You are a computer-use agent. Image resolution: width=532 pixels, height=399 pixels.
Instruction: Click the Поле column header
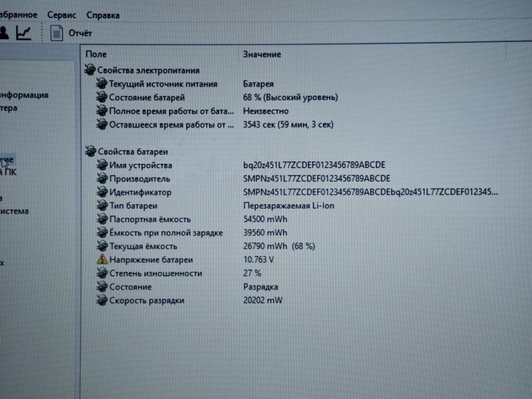(x=96, y=54)
